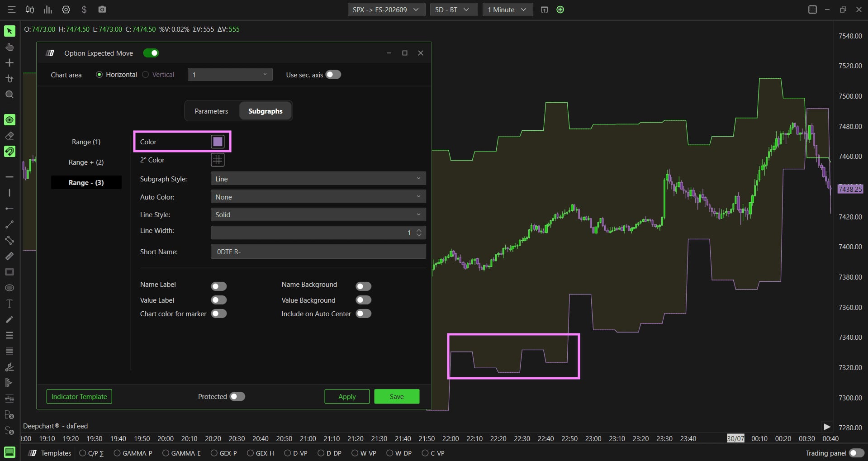
Task: Open the 1 Minute timeframe dropdown
Action: point(508,10)
